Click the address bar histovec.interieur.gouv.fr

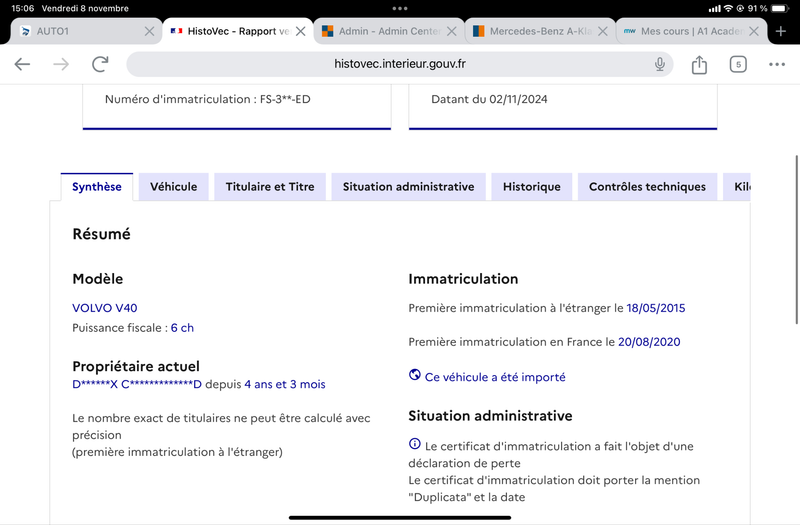(399, 64)
